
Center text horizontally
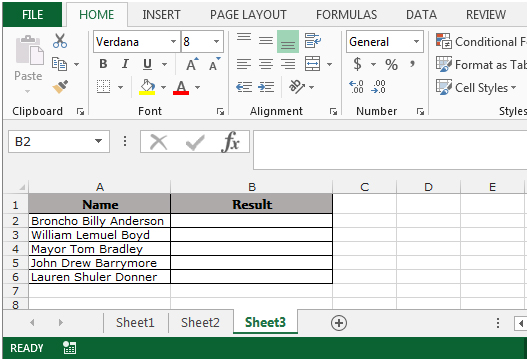pyautogui.click(x=266, y=64)
